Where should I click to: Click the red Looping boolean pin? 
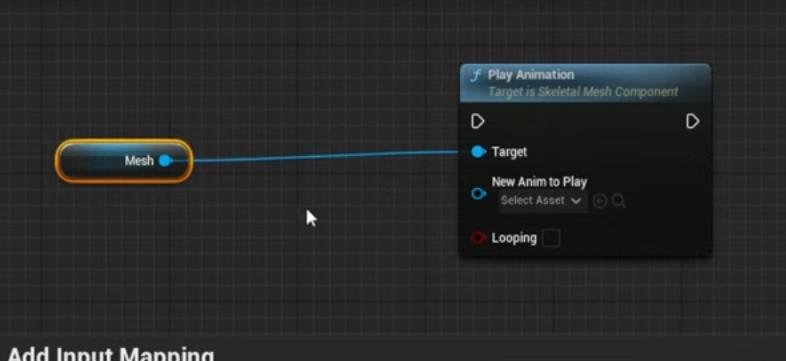click(x=479, y=238)
